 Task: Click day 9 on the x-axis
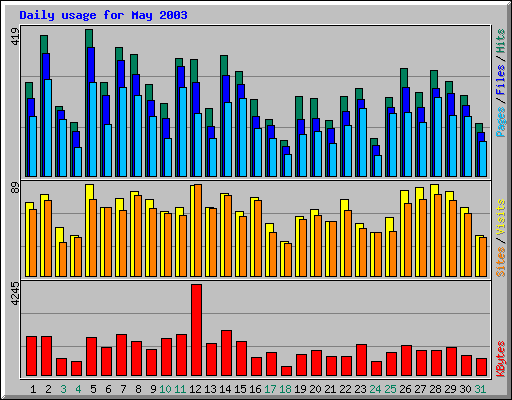click(x=153, y=389)
